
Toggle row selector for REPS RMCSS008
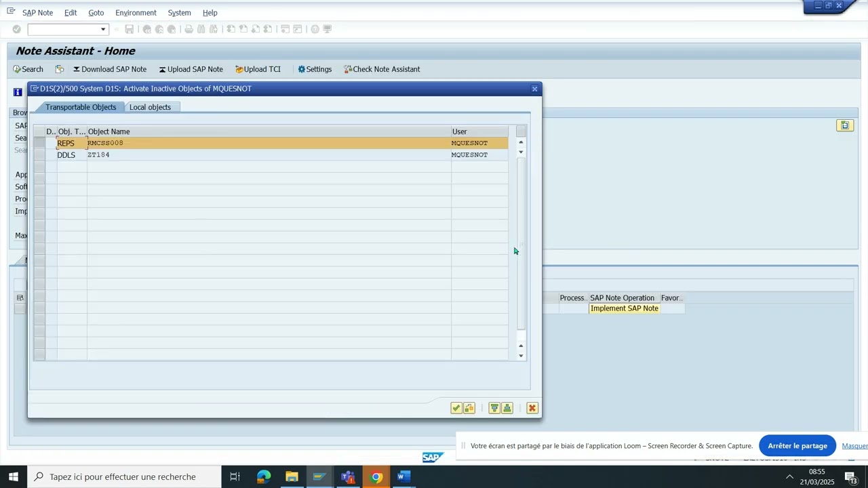pos(40,143)
